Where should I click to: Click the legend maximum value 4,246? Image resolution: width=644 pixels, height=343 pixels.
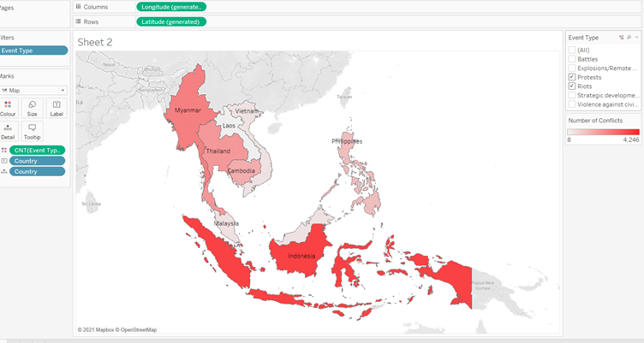(631, 140)
